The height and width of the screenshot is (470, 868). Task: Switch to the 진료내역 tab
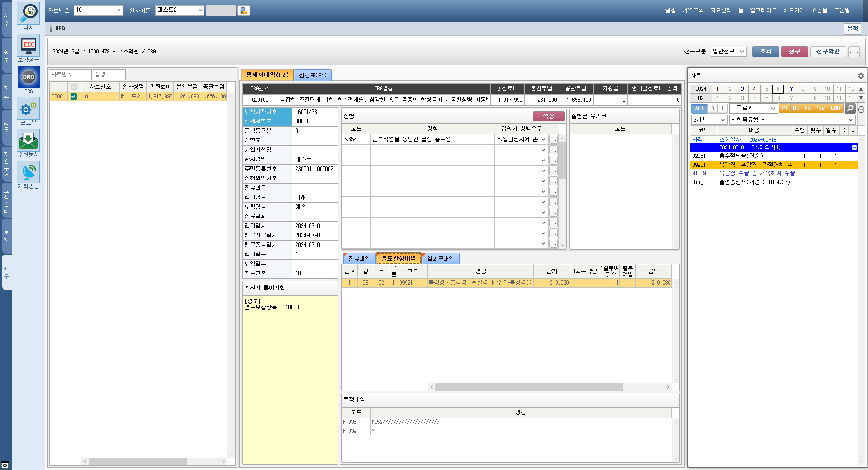pos(359,259)
